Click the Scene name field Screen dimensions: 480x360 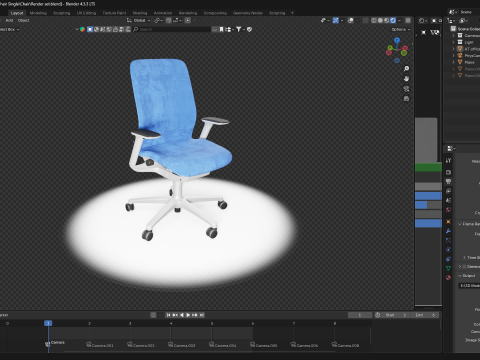469,12
